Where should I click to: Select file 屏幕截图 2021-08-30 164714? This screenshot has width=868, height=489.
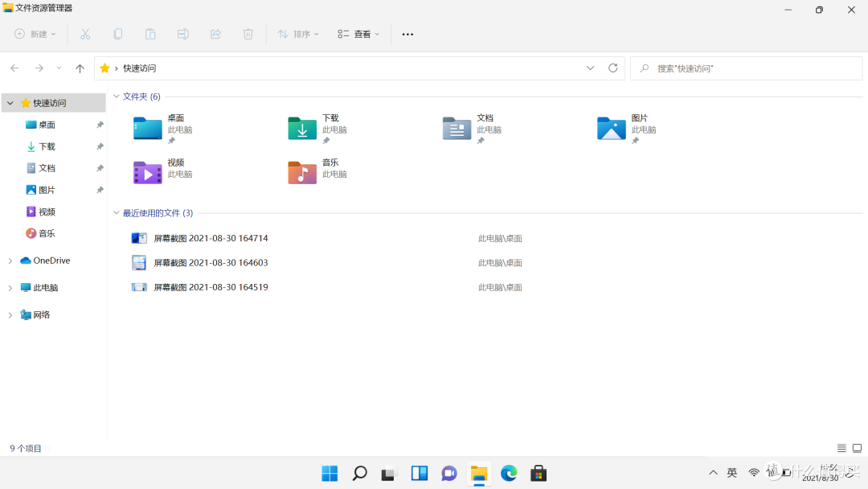pyautogui.click(x=200, y=238)
